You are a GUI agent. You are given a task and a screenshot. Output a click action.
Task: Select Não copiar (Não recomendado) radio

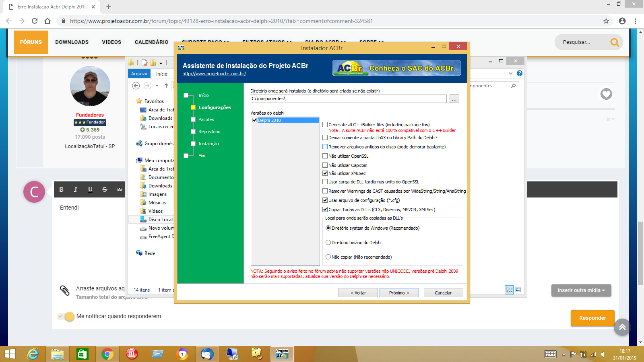click(x=328, y=257)
